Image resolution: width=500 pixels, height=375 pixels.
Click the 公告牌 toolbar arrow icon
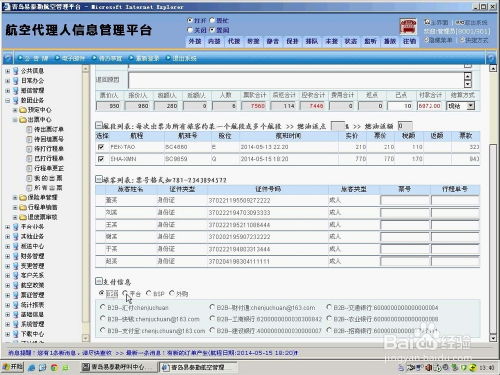pyautogui.click(x=20, y=58)
